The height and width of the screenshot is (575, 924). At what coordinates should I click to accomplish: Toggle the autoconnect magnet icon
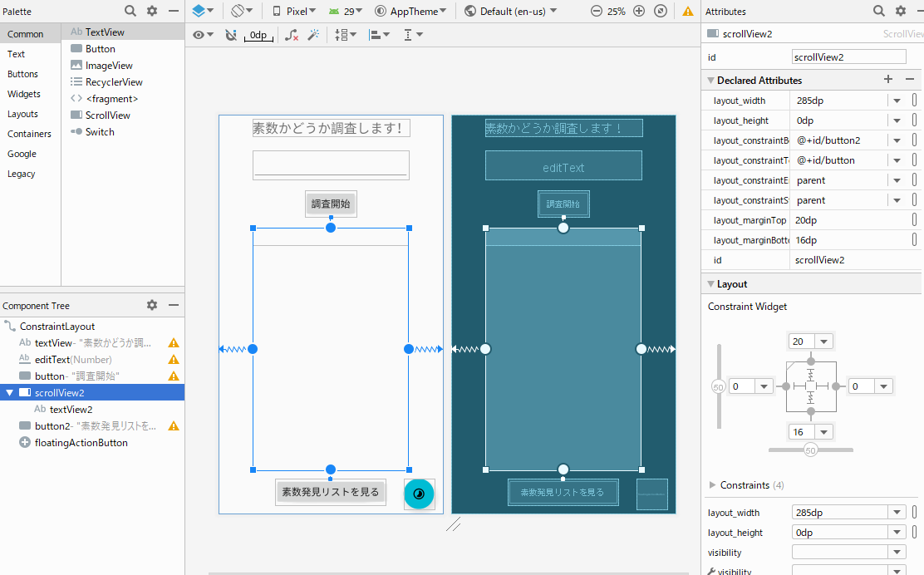pos(231,35)
